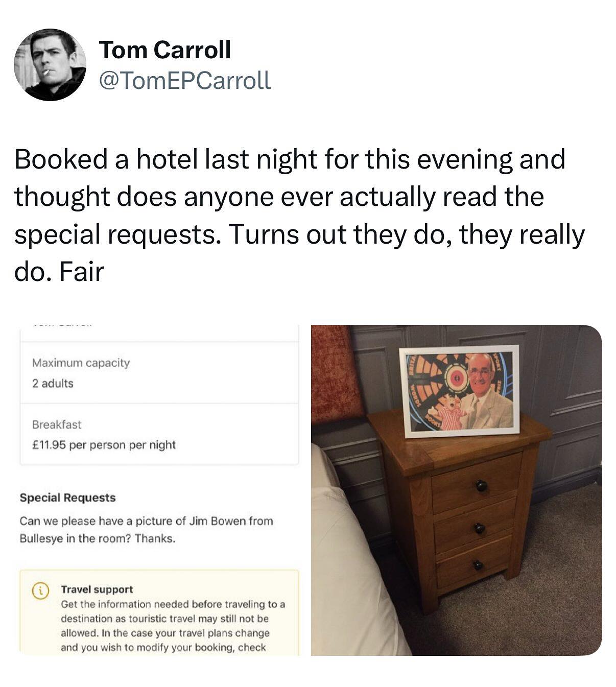Viewport: 616px width, 687px height.
Task: Click the tweet text about special requests
Action: click(x=299, y=215)
